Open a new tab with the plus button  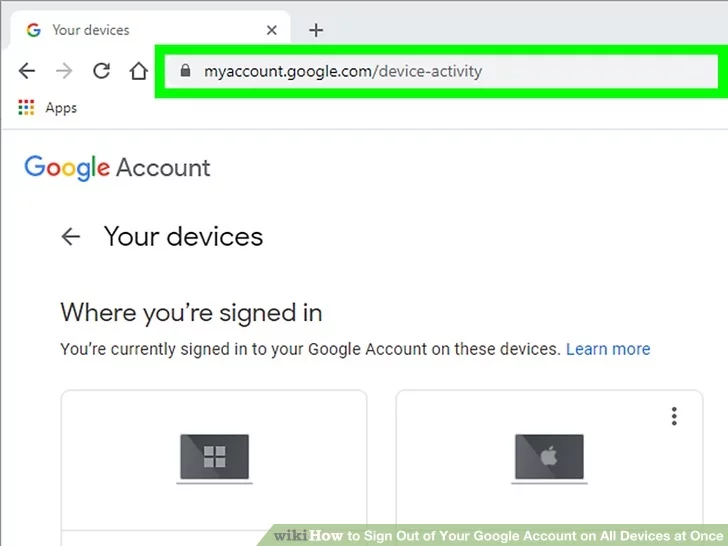[x=316, y=31]
